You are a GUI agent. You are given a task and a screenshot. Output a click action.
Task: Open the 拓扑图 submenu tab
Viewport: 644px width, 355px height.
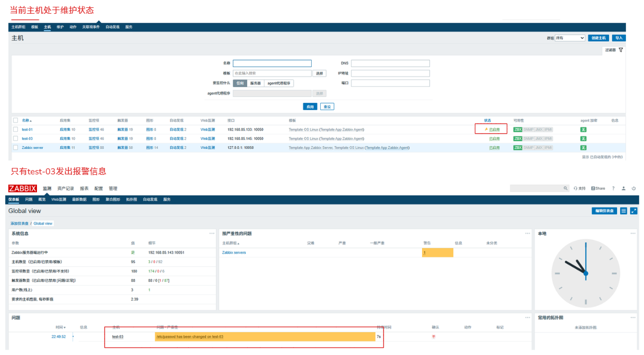point(132,200)
